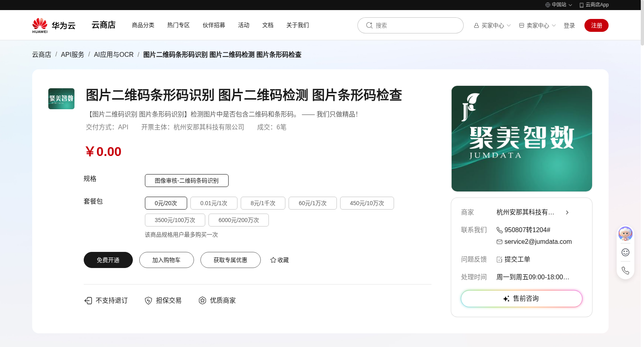Select the 450元/10万次 package

pyautogui.click(x=367, y=203)
